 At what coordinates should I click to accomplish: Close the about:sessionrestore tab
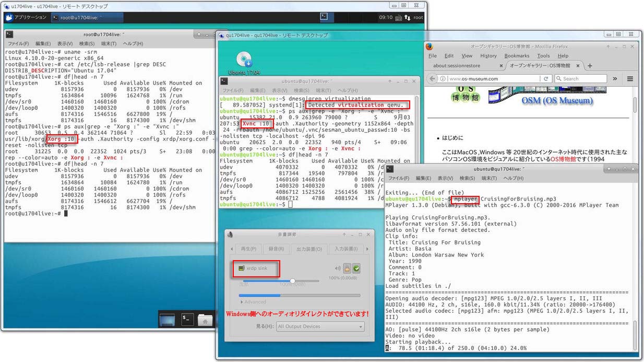click(502, 66)
